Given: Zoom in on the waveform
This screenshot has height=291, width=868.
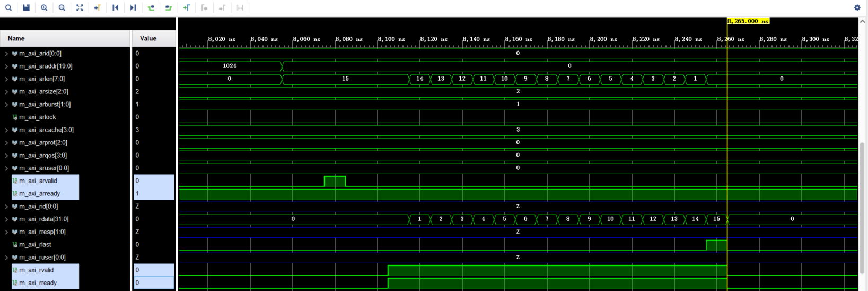Looking at the screenshot, I should (x=44, y=7).
